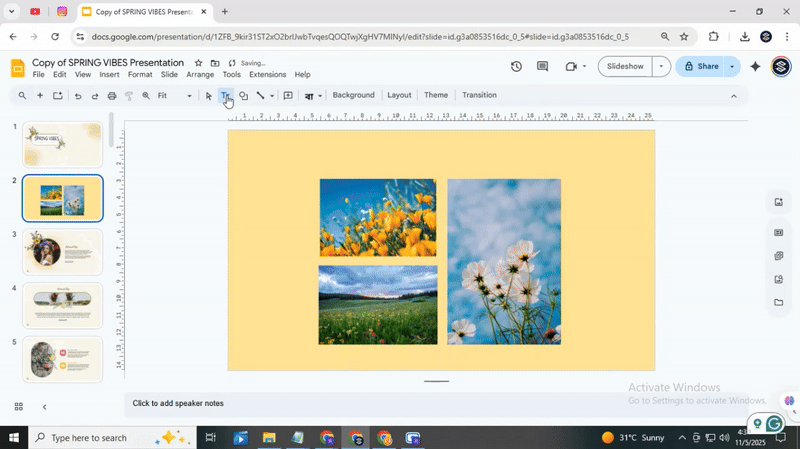Click the Shape tool icon
Image resolution: width=800 pixels, height=449 pixels.
(x=243, y=96)
